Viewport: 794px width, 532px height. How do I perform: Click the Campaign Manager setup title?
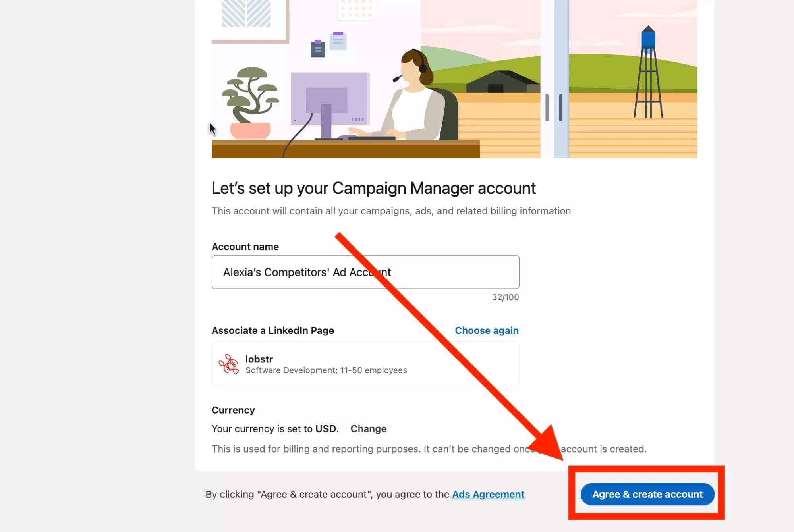tap(374, 188)
